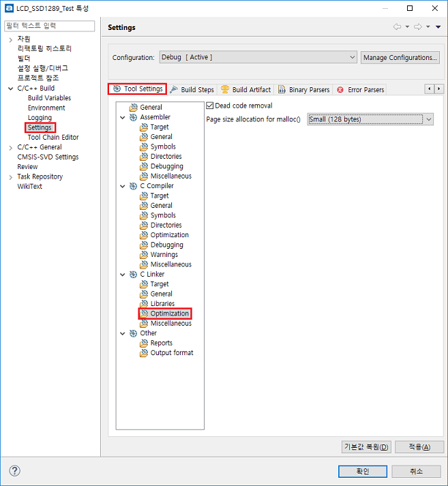Select CMSIS-SVD Settings in sidebar
Image resolution: width=448 pixels, height=486 pixels.
48,157
